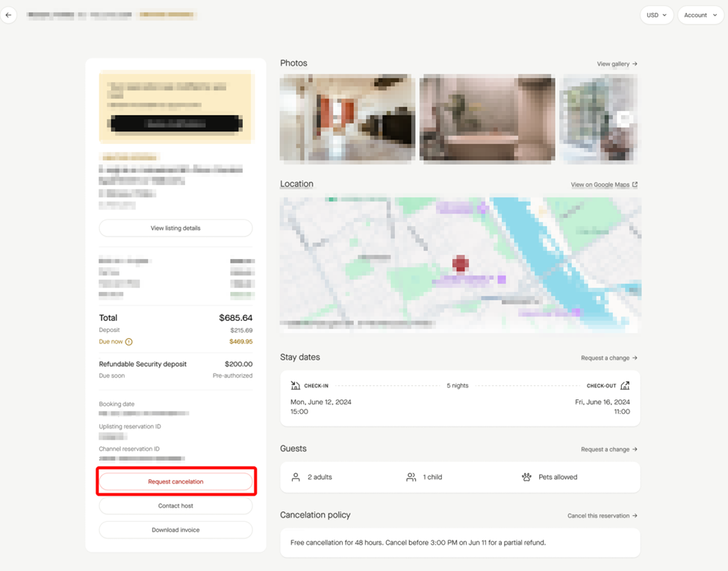728x571 pixels.
Task: Click Request a change for stay dates
Action: [609, 358]
